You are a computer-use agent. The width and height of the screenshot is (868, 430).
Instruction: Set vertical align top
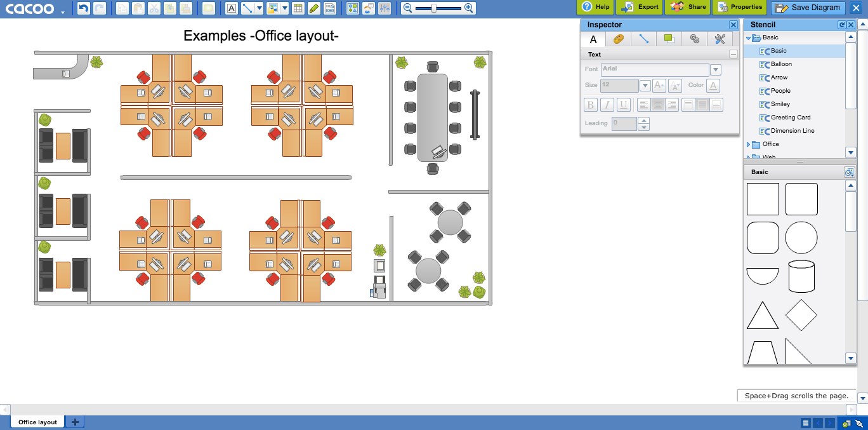point(688,105)
